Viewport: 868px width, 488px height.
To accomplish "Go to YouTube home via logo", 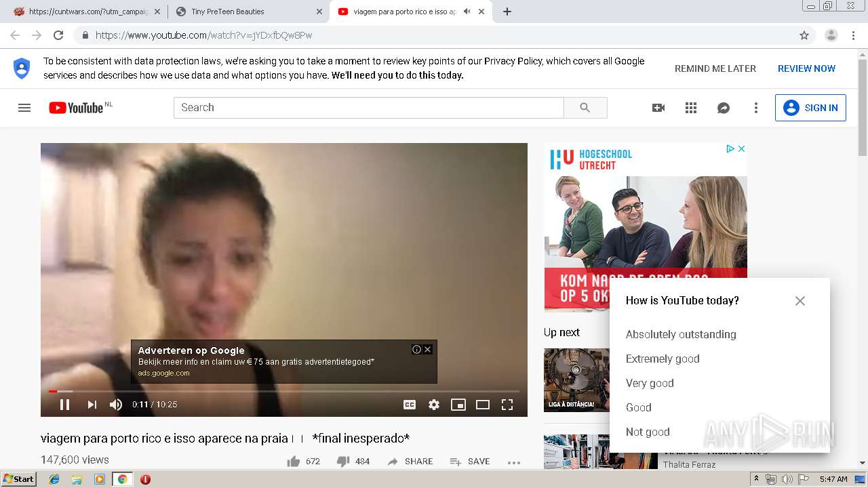I will coord(76,108).
